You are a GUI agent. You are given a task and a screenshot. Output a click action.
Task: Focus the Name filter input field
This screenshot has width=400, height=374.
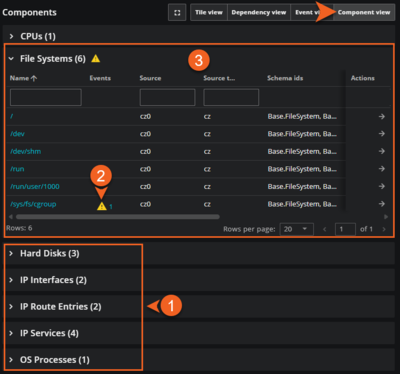point(46,97)
